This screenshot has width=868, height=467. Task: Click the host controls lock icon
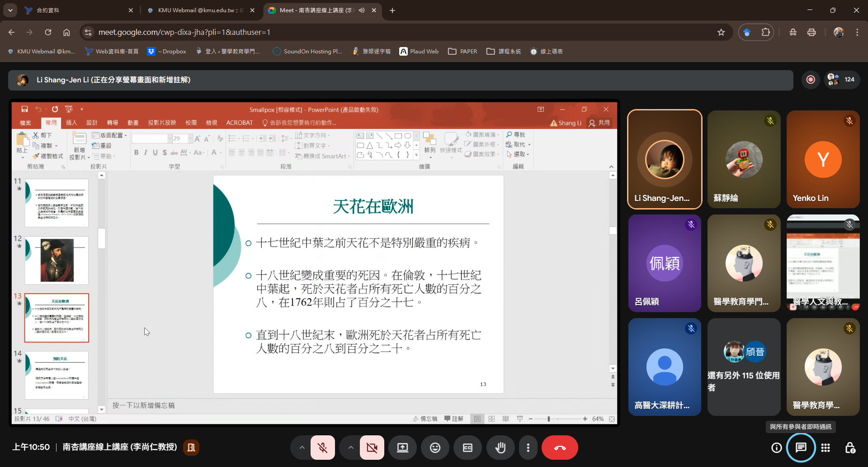click(x=850, y=448)
